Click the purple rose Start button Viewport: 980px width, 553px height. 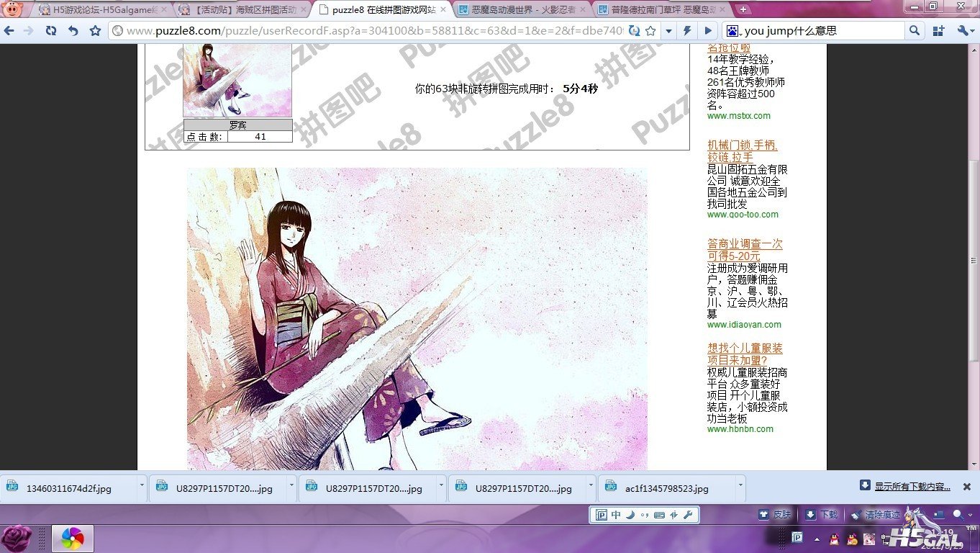(x=17, y=539)
